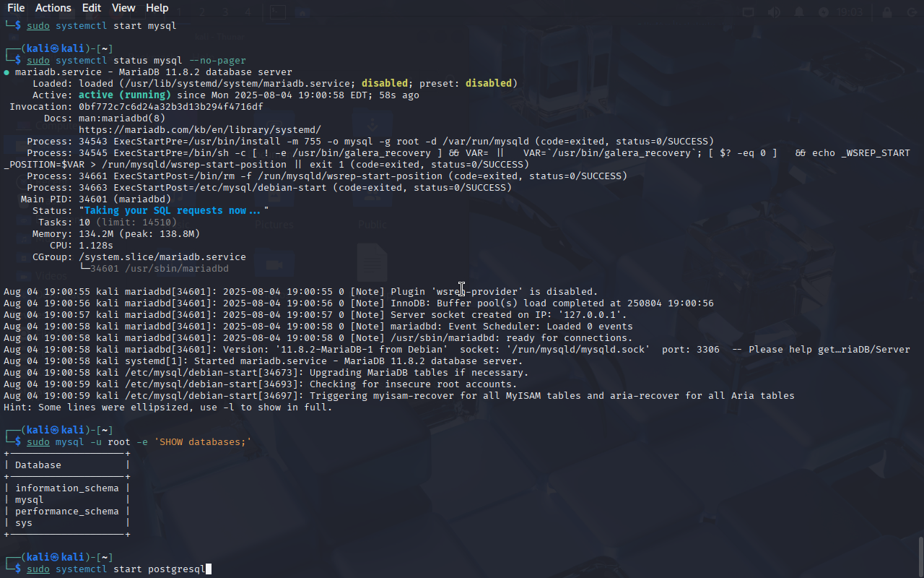The image size is (924, 578).
Task: Click 'information_schema' database row
Action: click(67, 488)
